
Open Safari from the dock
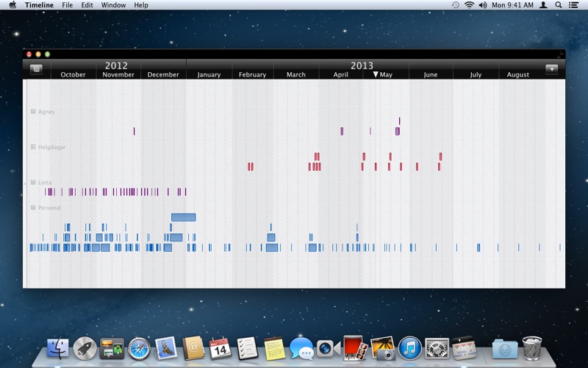[x=139, y=347]
